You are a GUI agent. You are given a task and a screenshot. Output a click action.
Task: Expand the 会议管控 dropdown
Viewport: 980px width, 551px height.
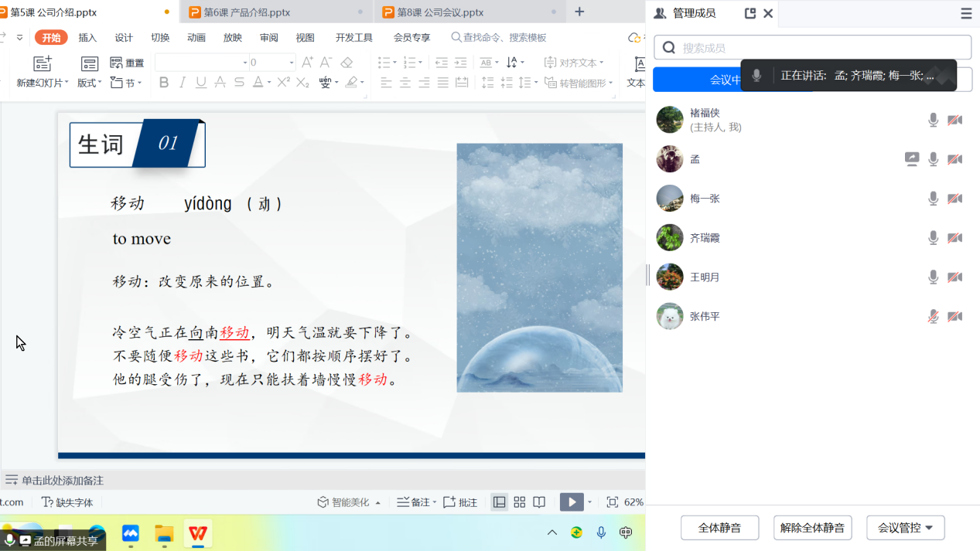point(905,528)
